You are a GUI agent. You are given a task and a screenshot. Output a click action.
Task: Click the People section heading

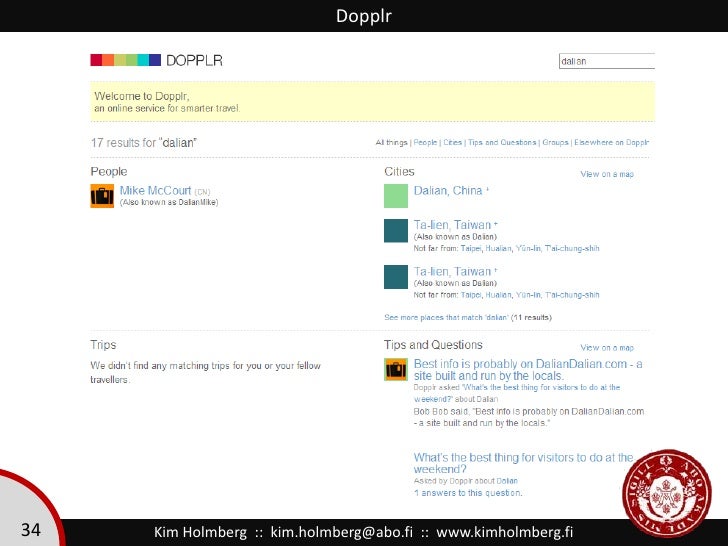[x=109, y=171]
